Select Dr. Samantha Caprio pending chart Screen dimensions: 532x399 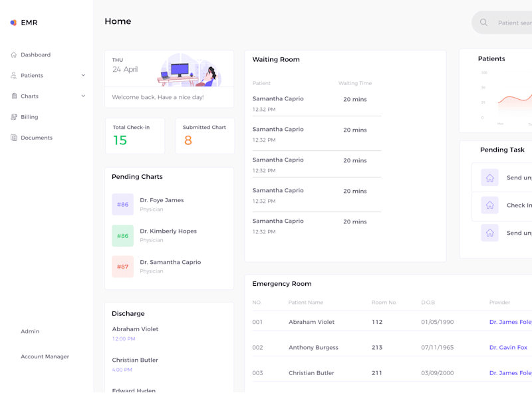[x=170, y=262]
